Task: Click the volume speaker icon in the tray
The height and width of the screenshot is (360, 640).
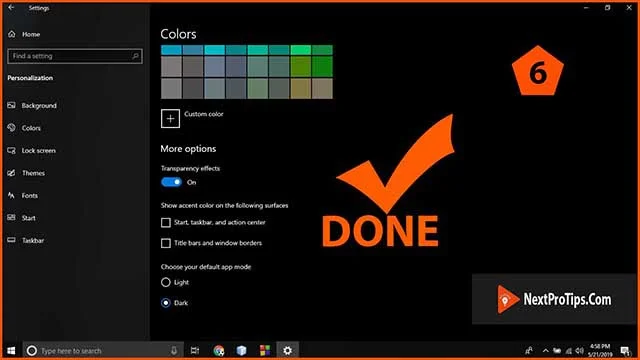Action: pyautogui.click(x=580, y=351)
